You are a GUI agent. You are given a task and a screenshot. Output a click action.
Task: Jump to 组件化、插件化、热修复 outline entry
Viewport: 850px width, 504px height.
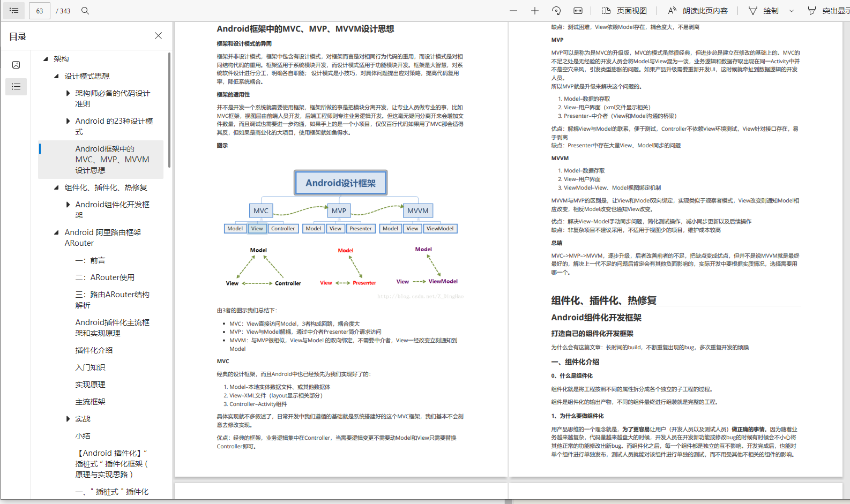(106, 187)
